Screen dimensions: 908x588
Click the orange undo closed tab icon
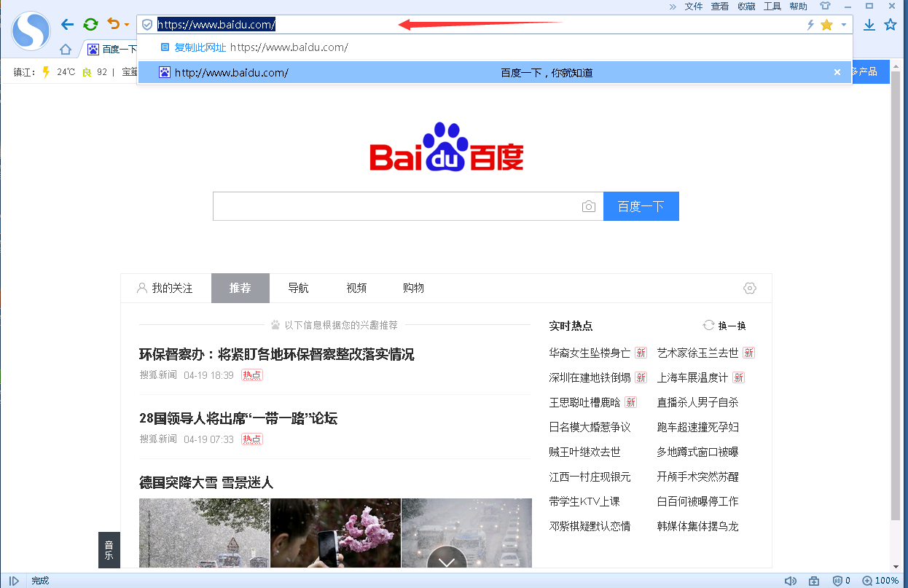(113, 24)
